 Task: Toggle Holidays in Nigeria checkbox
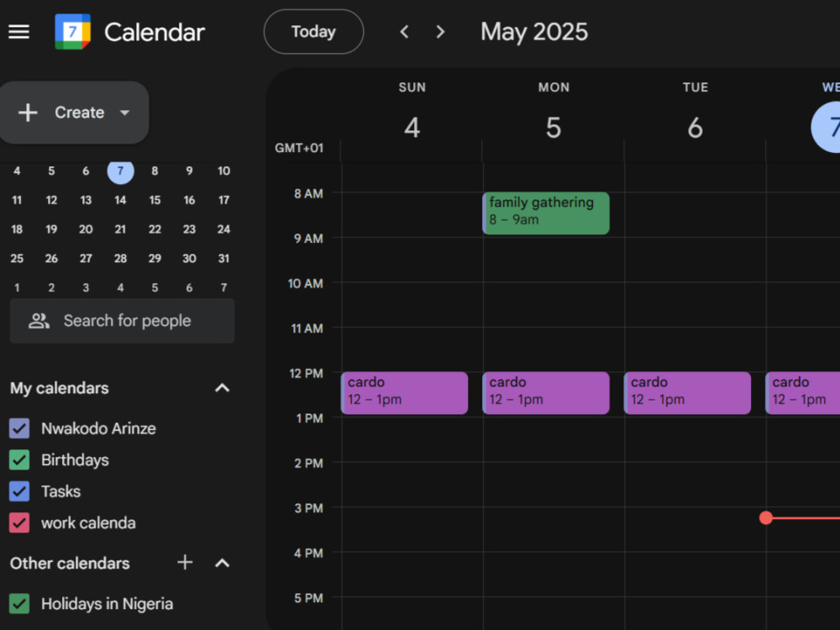tap(19, 604)
